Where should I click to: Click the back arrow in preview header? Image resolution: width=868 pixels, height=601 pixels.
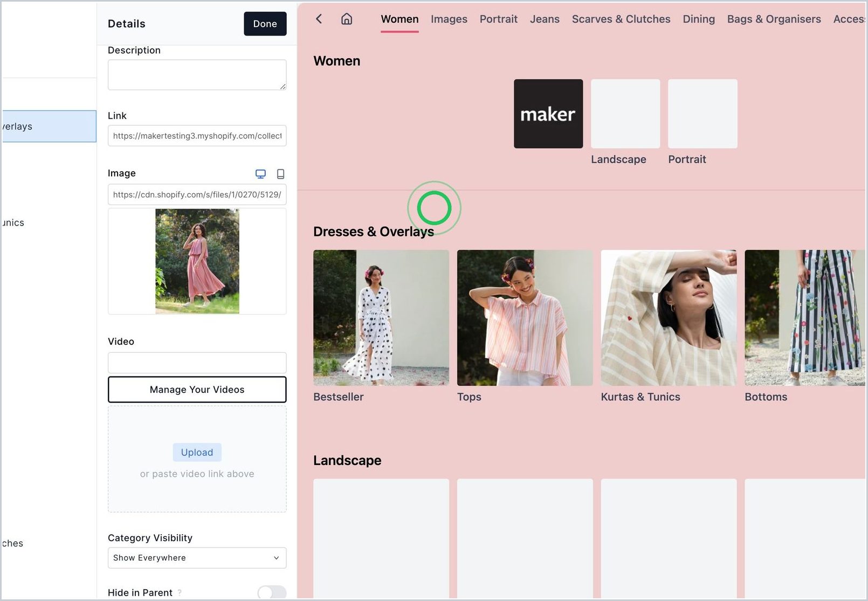pos(319,19)
